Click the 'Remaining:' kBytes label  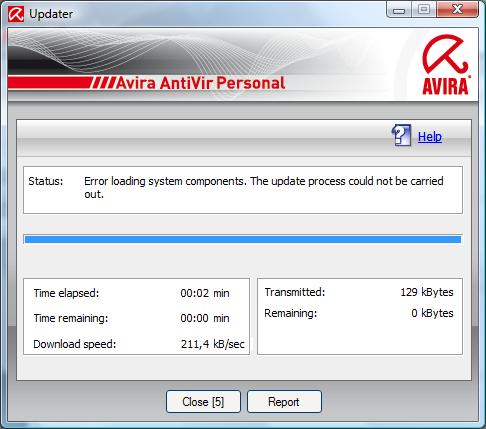[x=291, y=313]
